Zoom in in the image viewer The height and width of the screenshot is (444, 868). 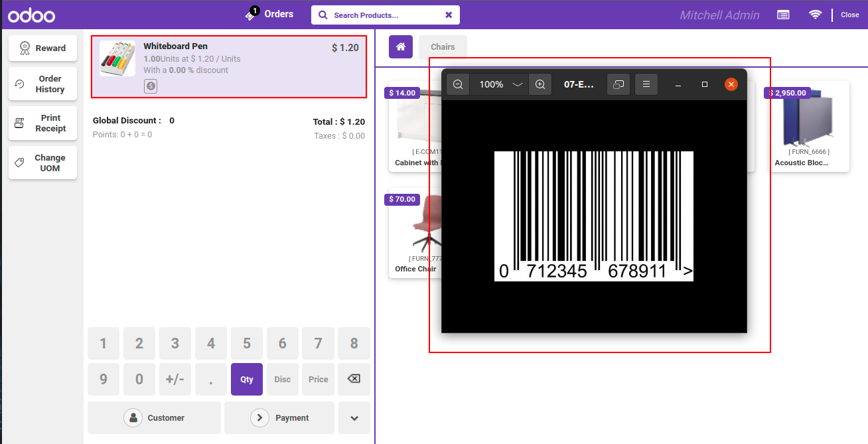[540, 84]
